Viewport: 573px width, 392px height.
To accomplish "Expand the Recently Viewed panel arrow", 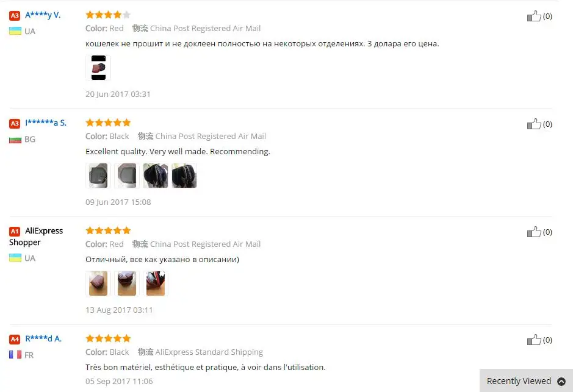I will (561, 382).
